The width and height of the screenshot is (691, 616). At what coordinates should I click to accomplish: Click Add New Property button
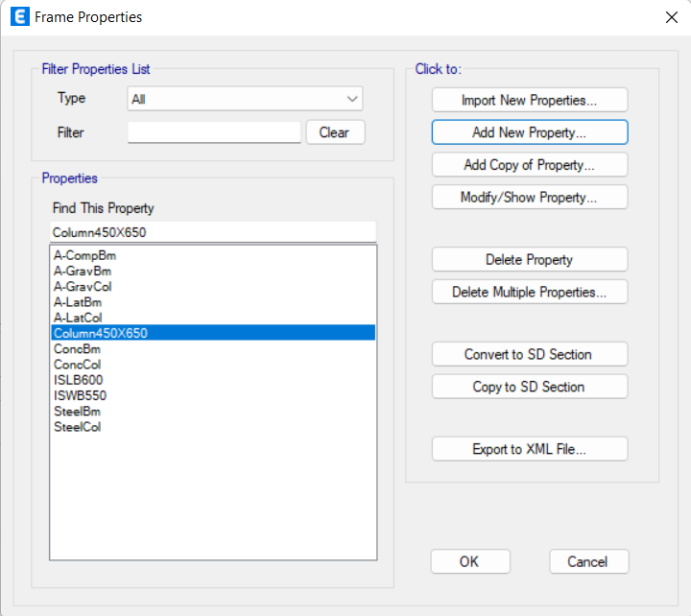pos(530,132)
